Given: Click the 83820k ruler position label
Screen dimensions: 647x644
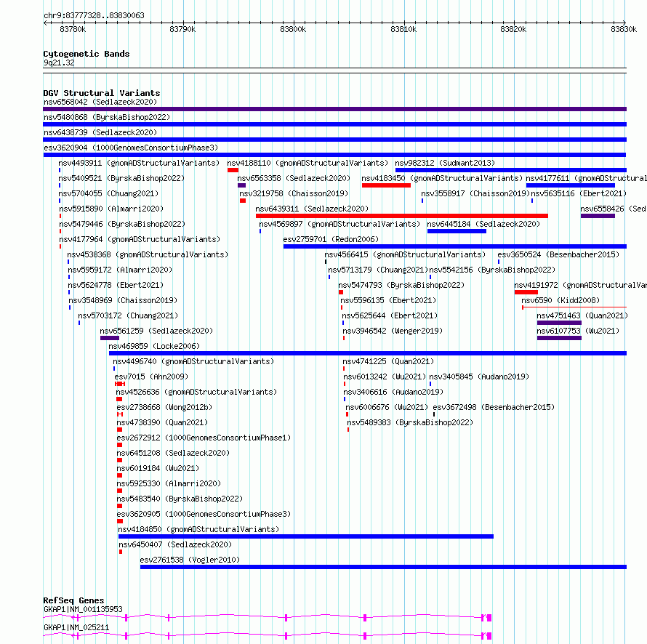Looking at the screenshot, I should coord(513,29).
